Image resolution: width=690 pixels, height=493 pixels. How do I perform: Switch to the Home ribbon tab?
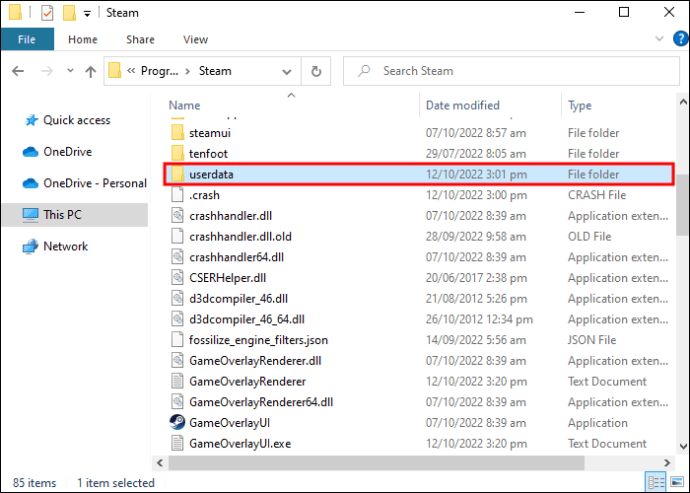[83, 40]
